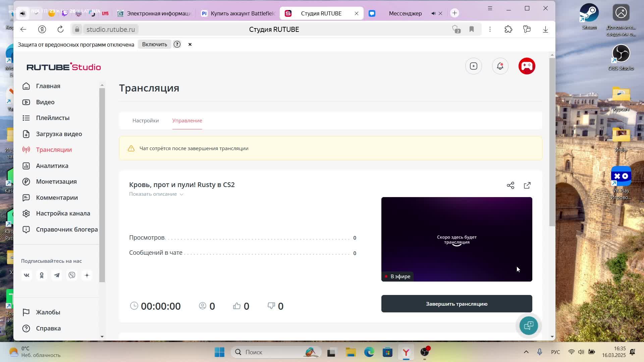Switch to the Управление tab
644x362 pixels.
[x=187, y=121]
